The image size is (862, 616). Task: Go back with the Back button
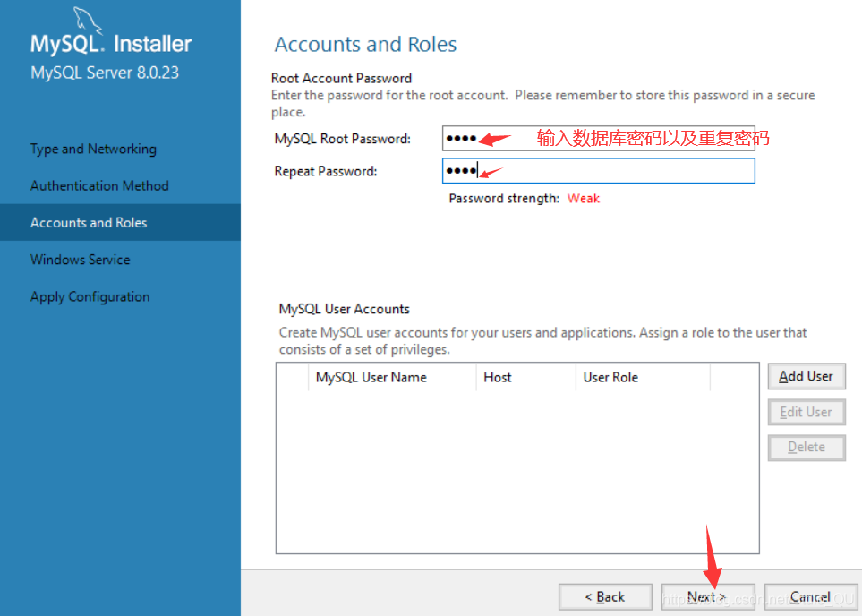coord(605,596)
